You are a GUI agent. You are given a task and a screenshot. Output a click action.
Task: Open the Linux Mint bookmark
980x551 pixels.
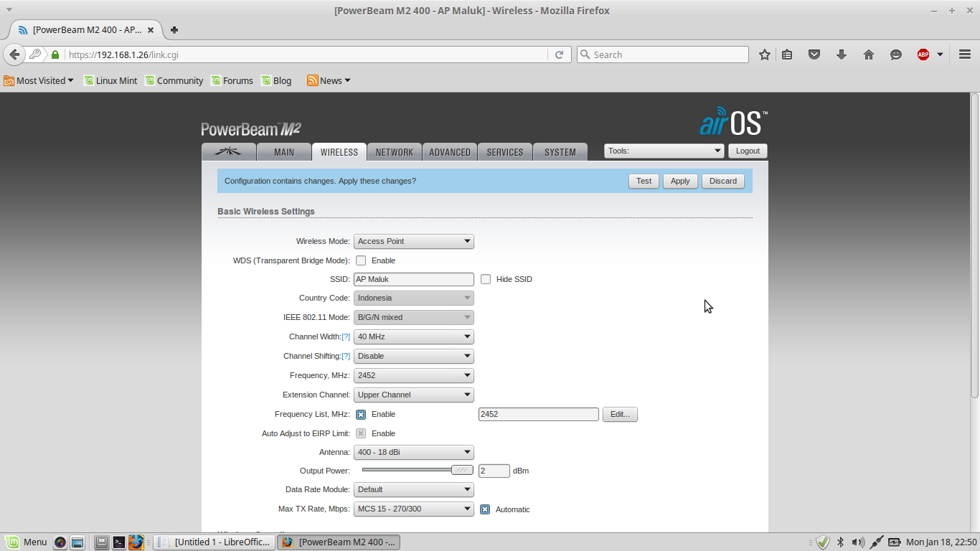tap(110, 80)
